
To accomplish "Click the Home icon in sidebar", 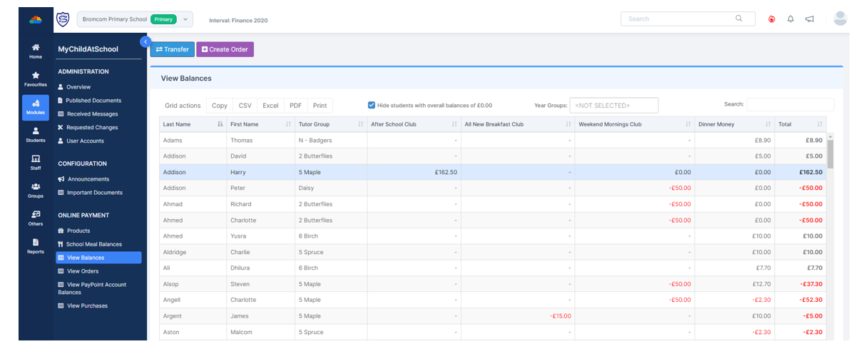I will pos(36,51).
